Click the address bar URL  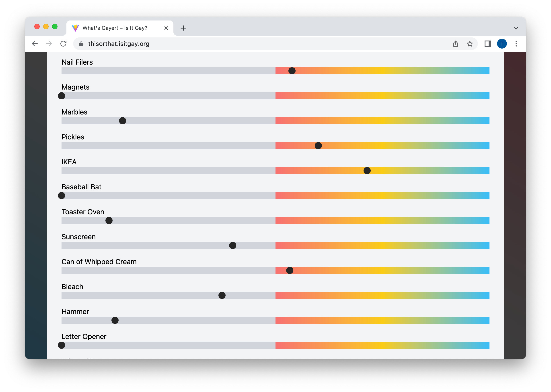pos(119,44)
